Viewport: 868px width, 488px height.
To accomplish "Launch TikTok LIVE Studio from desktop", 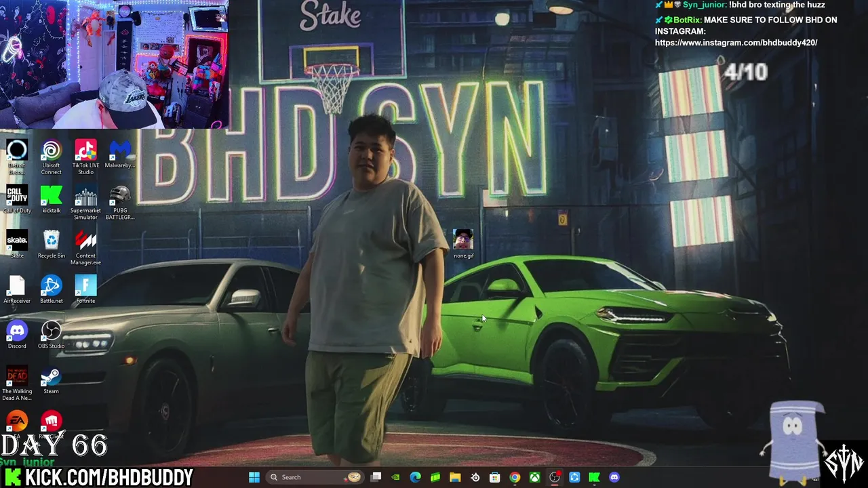I will pos(85,155).
